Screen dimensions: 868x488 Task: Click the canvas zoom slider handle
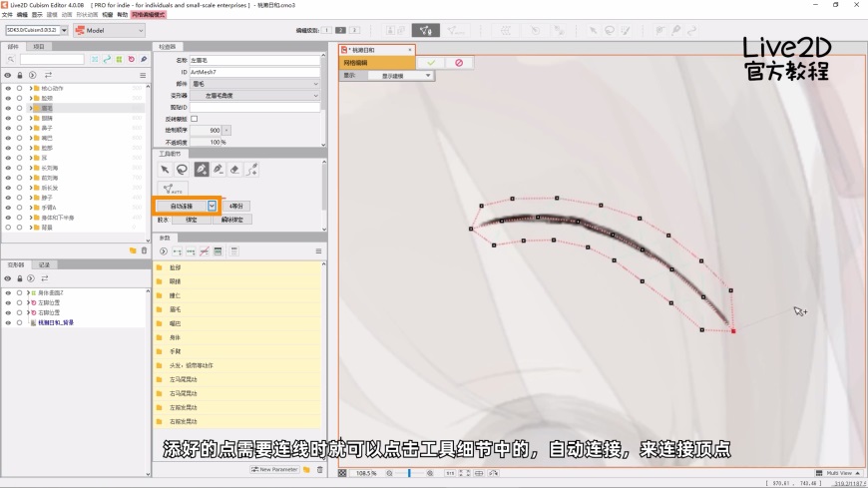409,473
